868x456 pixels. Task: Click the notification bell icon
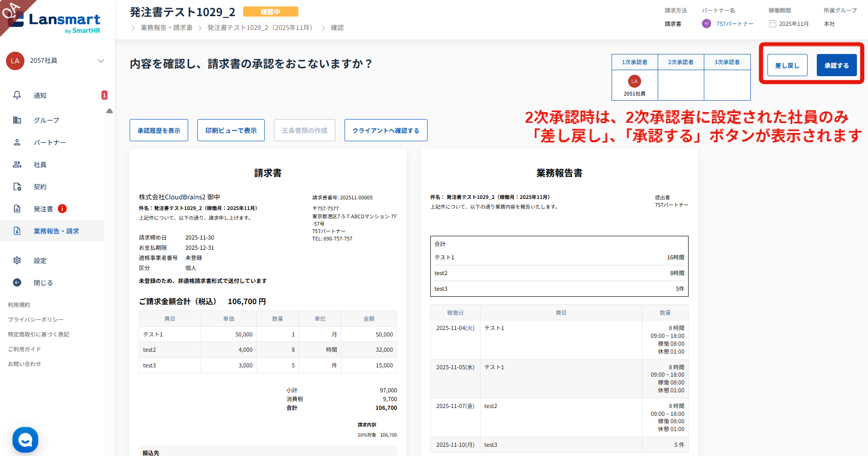(17, 95)
